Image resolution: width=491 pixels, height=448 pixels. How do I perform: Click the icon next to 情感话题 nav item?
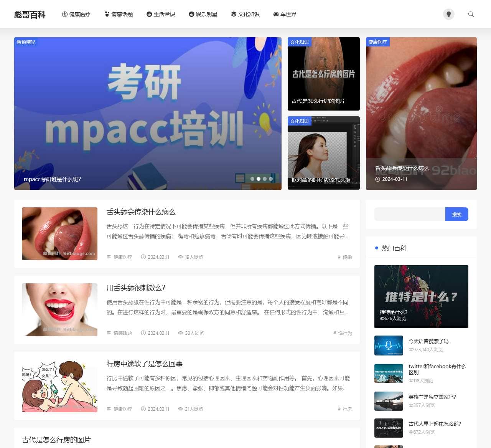106,14
